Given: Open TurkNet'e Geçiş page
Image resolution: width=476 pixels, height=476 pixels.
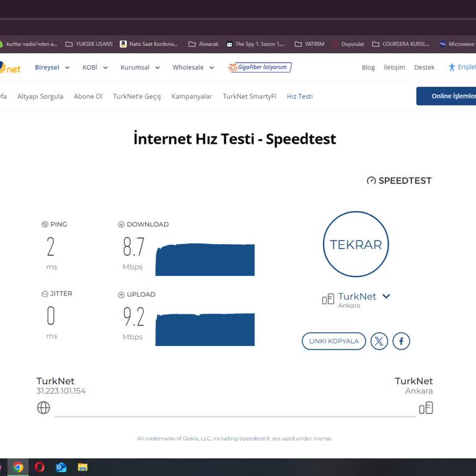Looking at the screenshot, I should coord(137,97).
